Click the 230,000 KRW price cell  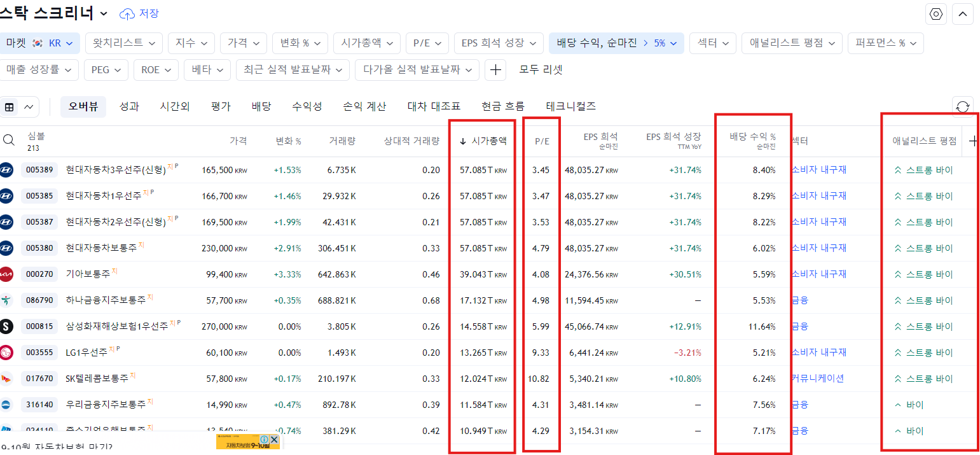pyautogui.click(x=224, y=248)
